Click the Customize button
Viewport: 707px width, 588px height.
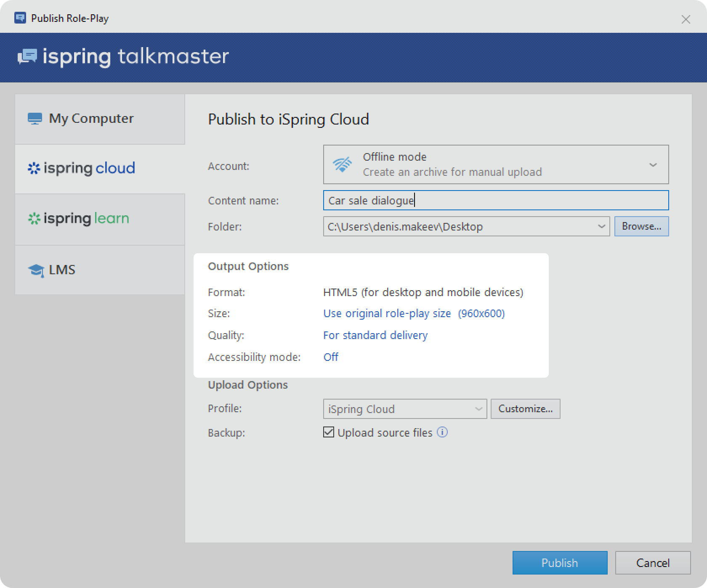click(x=525, y=409)
